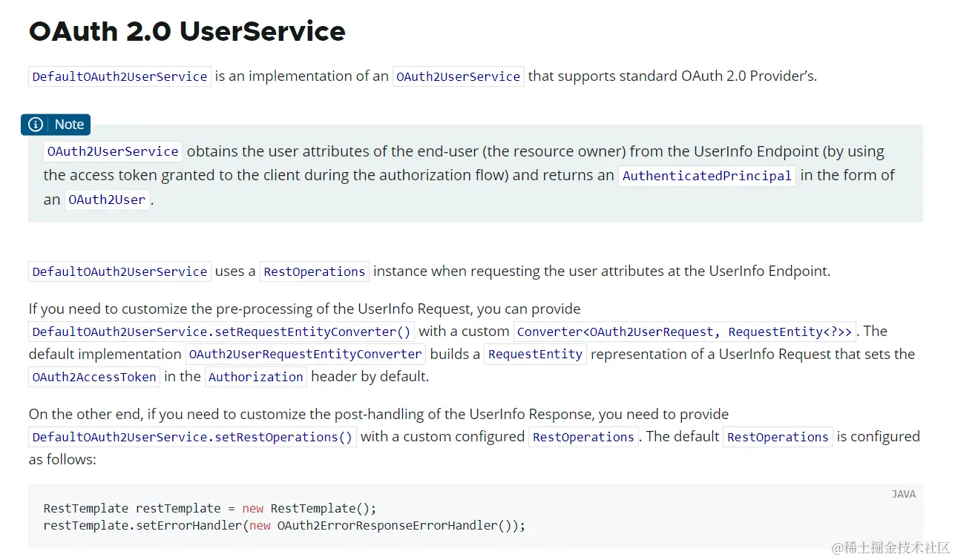Click the Authorization header code reference
The width and height of the screenshot is (955, 560).
tap(255, 377)
